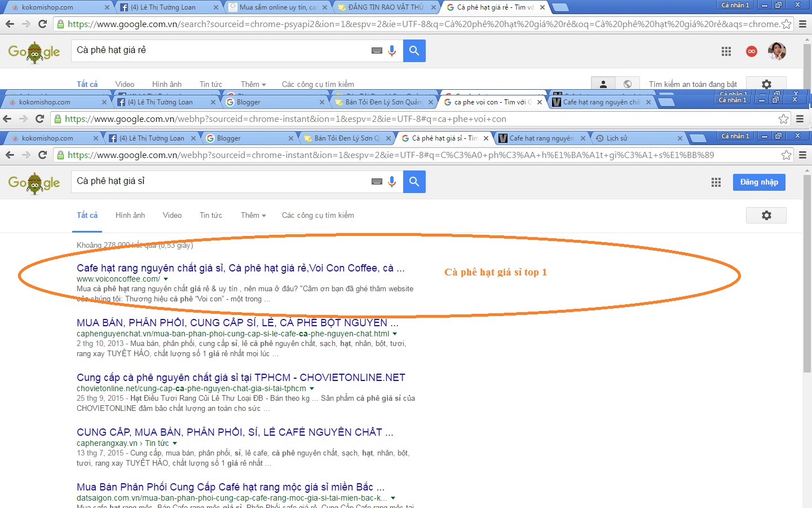This screenshot has width=812, height=508.
Task: Click the 'Cá nhân 1' profile button in the 'Cà phê hạt giá rẻ' window
Action: pos(735,5)
